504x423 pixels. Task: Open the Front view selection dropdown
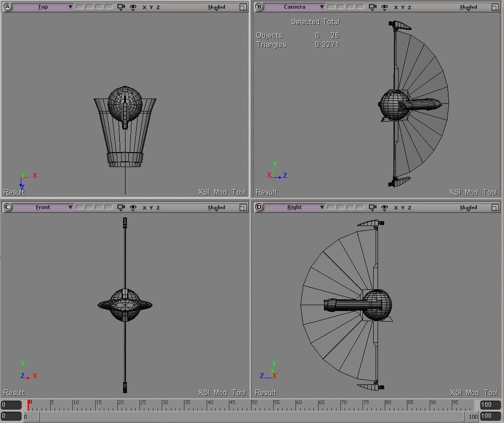pyautogui.click(x=43, y=207)
